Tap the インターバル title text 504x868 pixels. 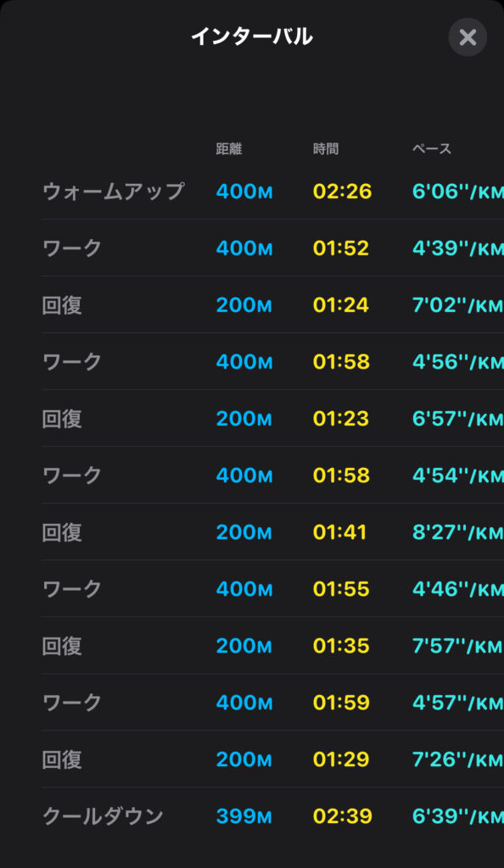252,36
